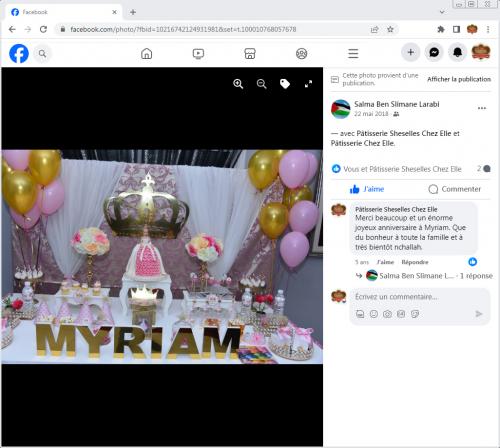Screen dimensions: 500x448
Task: Close the Facebook tab
Action: tap(114, 12)
